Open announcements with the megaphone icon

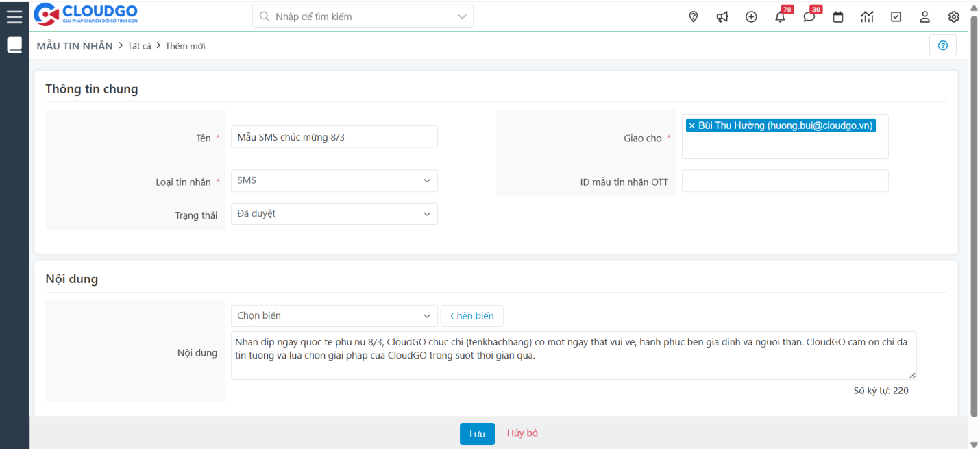tap(722, 16)
